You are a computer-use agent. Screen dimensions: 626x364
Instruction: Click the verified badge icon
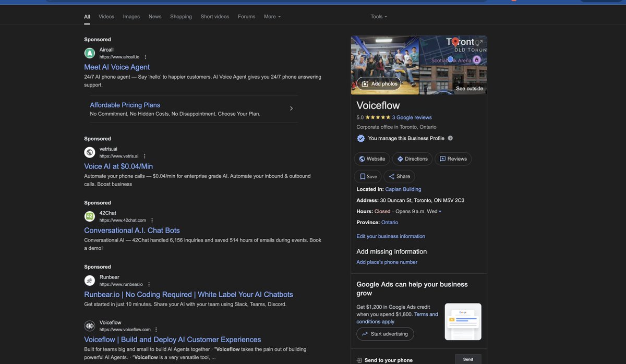(360, 138)
